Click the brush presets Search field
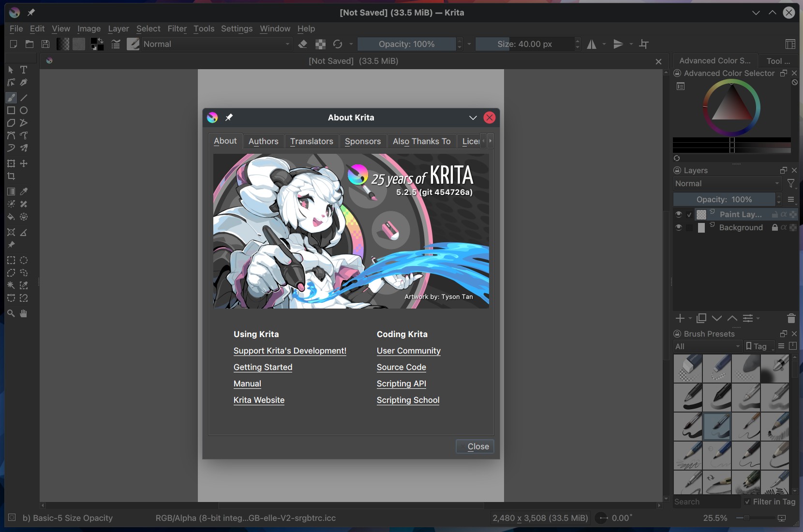This screenshot has width=803, height=532. (x=706, y=502)
